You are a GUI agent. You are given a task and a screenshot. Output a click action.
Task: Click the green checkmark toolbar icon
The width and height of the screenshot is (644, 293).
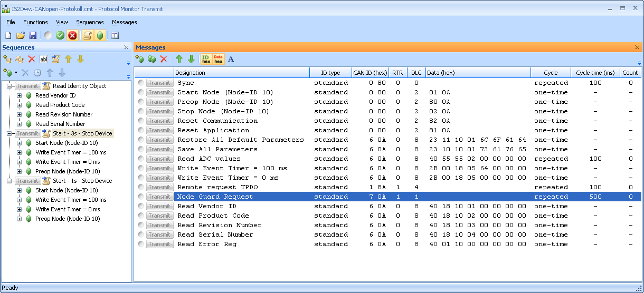[60, 35]
